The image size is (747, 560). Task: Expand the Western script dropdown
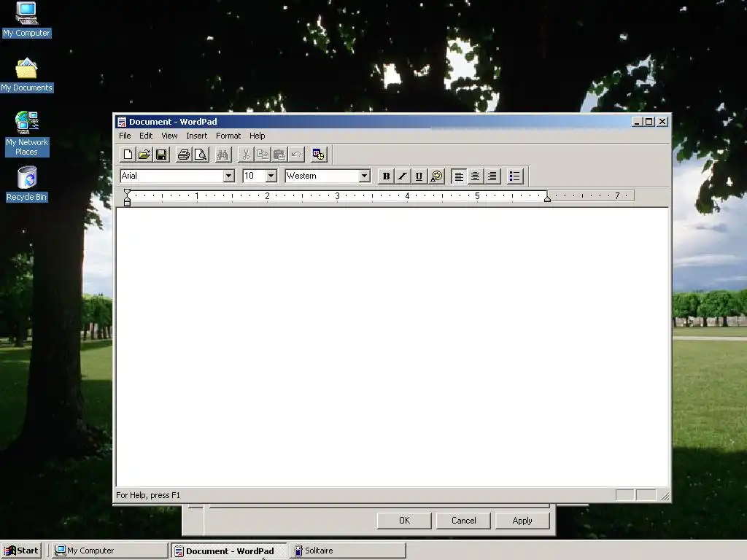click(x=365, y=176)
